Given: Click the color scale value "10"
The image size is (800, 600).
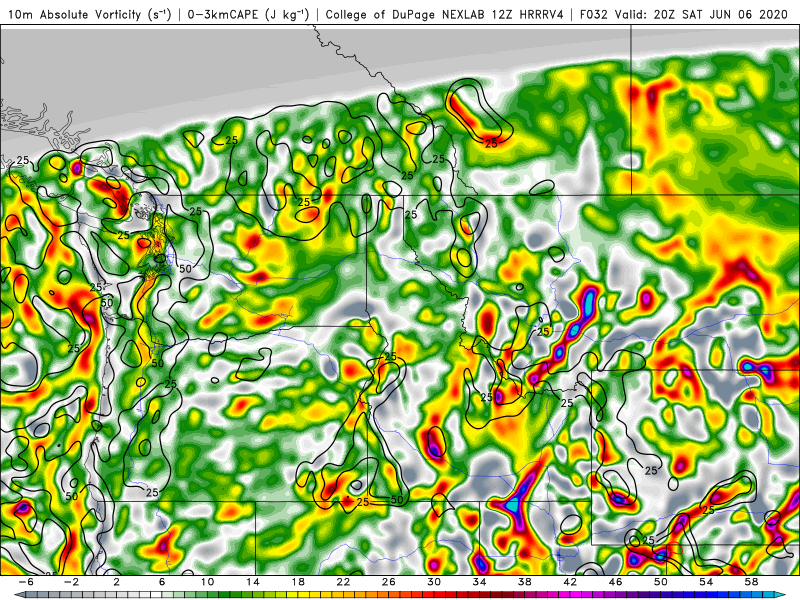Looking at the screenshot, I should (x=207, y=582).
